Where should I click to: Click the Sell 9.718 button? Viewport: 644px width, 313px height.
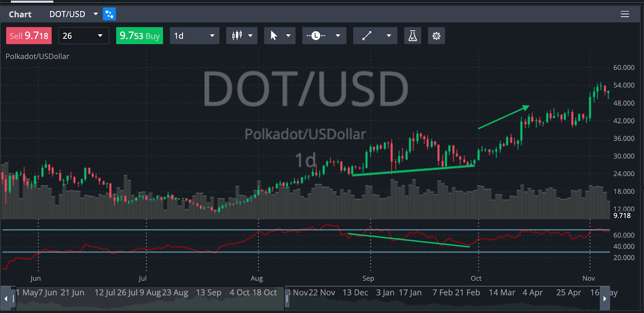point(29,36)
